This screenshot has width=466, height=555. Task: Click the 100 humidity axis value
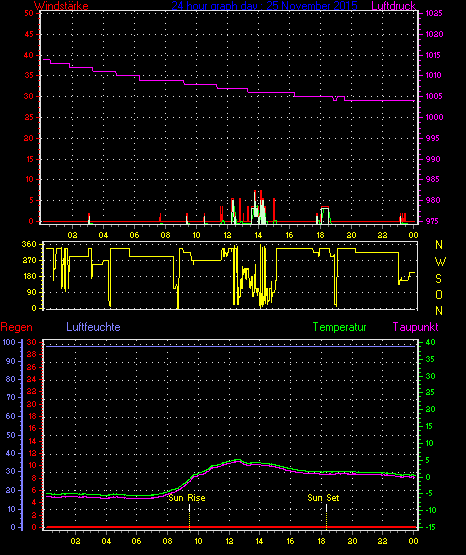(9, 342)
